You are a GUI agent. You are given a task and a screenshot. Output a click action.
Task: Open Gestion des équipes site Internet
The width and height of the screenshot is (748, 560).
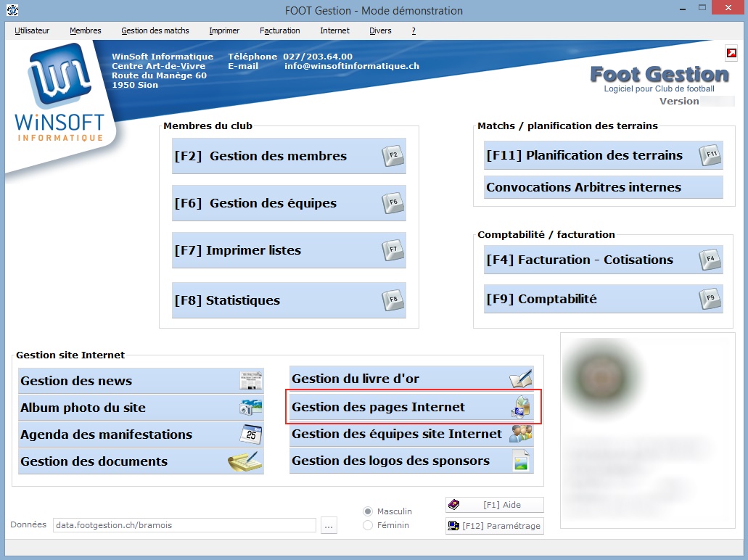point(411,434)
